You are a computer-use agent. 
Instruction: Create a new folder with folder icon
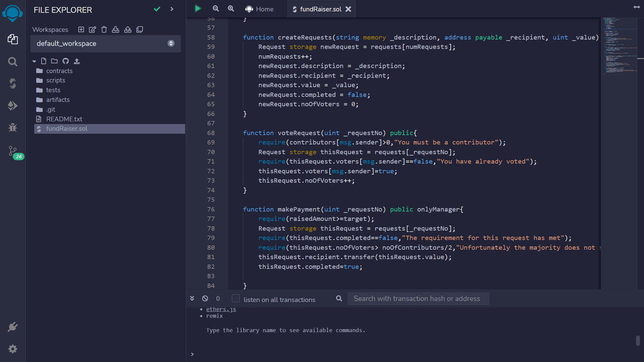54,61
